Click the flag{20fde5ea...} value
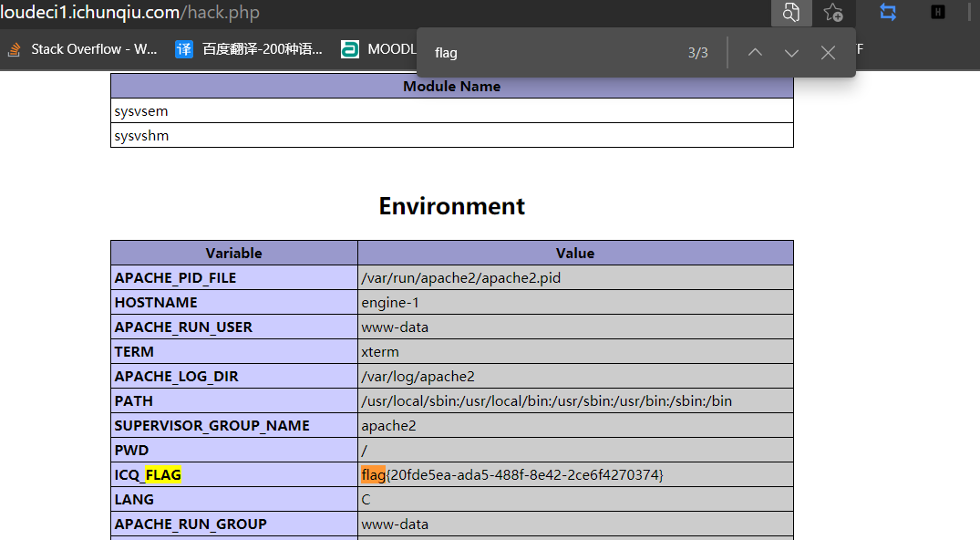Image resolution: width=980 pixels, height=540 pixels. pyautogui.click(x=511, y=474)
